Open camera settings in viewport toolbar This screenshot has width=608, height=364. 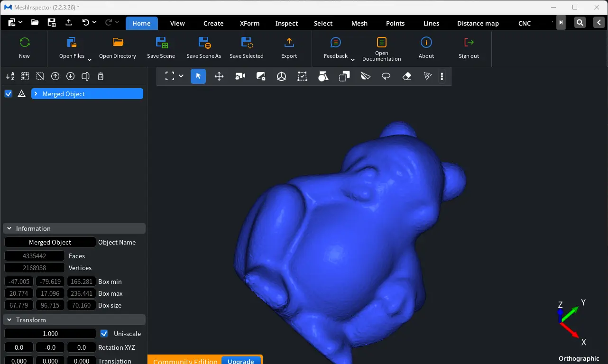pos(240,76)
